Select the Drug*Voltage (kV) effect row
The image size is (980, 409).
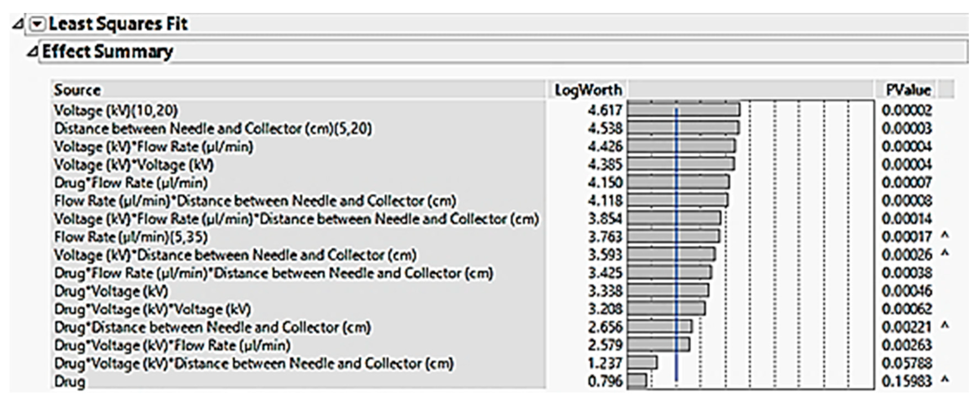[111, 291]
